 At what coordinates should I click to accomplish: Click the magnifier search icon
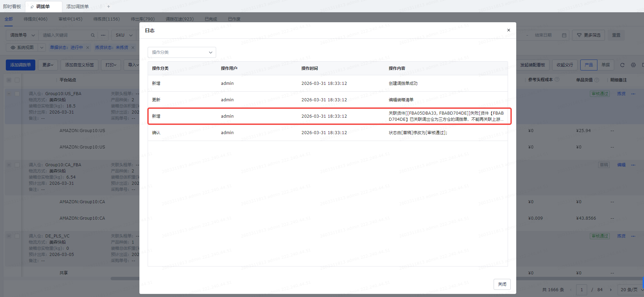point(92,35)
